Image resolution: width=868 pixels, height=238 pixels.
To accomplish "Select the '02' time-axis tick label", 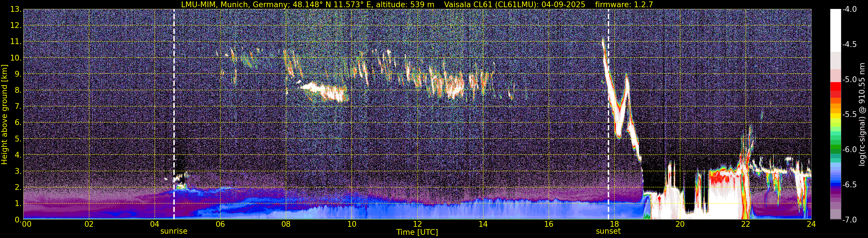I will click(x=89, y=224).
